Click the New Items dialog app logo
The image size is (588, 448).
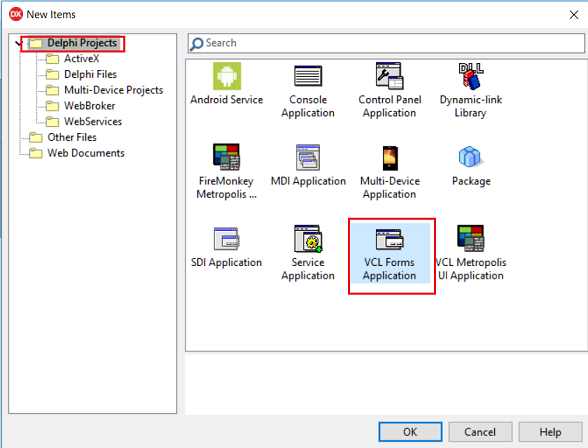16,15
